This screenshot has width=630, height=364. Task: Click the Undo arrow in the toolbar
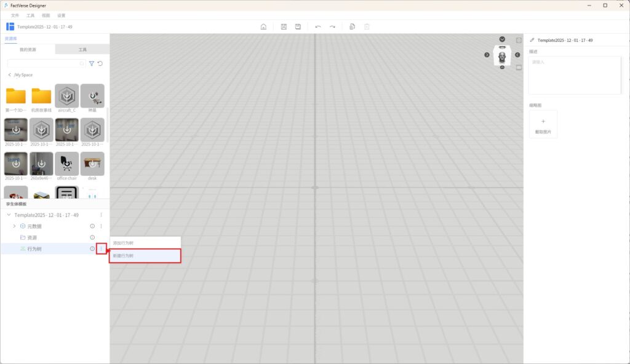(317, 27)
